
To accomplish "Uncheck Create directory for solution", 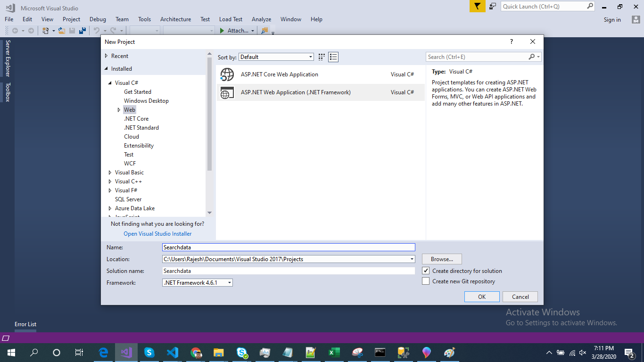I will click(426, 271).
